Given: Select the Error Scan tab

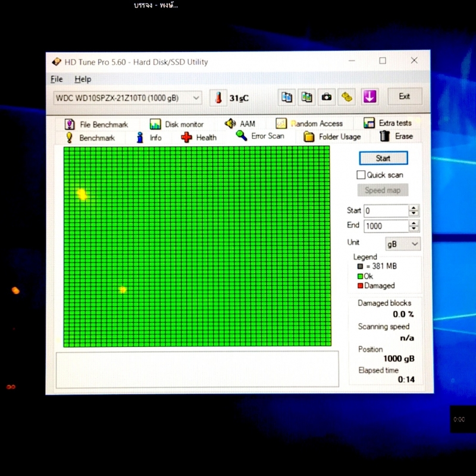Looking at the screenshot, I should [x=260, y=136].
